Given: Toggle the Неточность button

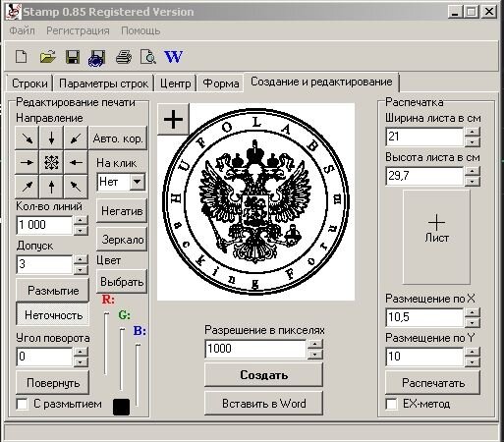Looking at the screenshot, I should point(52,315).
